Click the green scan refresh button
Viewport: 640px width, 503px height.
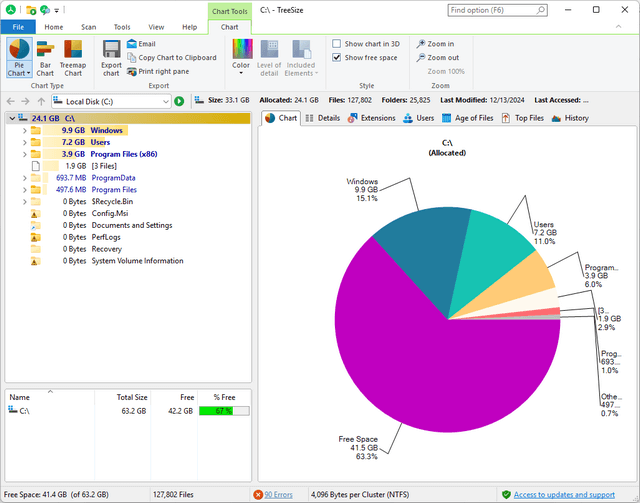tap(179, 101)
